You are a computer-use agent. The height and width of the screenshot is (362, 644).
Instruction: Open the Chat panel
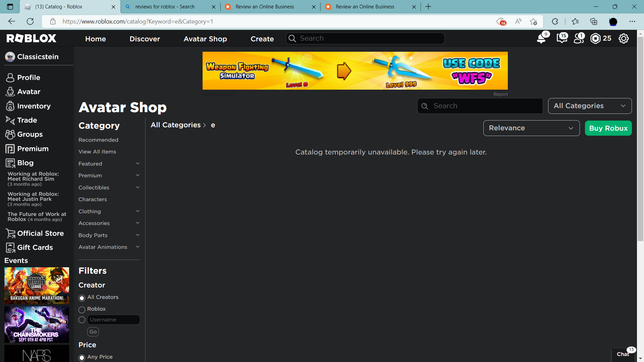click(x=623, y=354)
